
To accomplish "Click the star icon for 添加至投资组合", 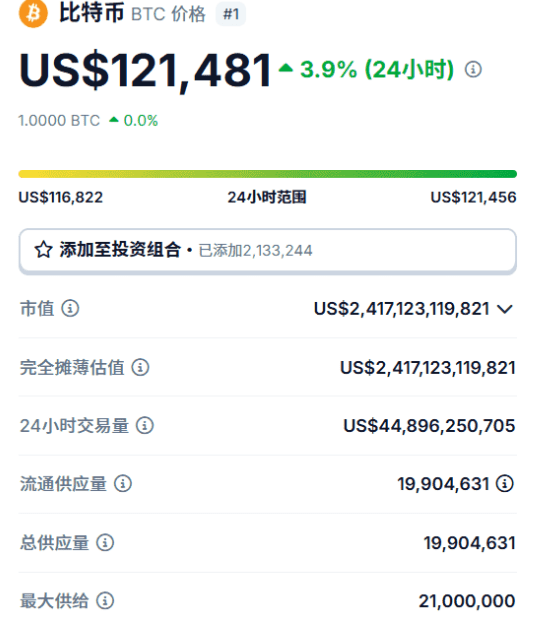I will tap(43, 250).
